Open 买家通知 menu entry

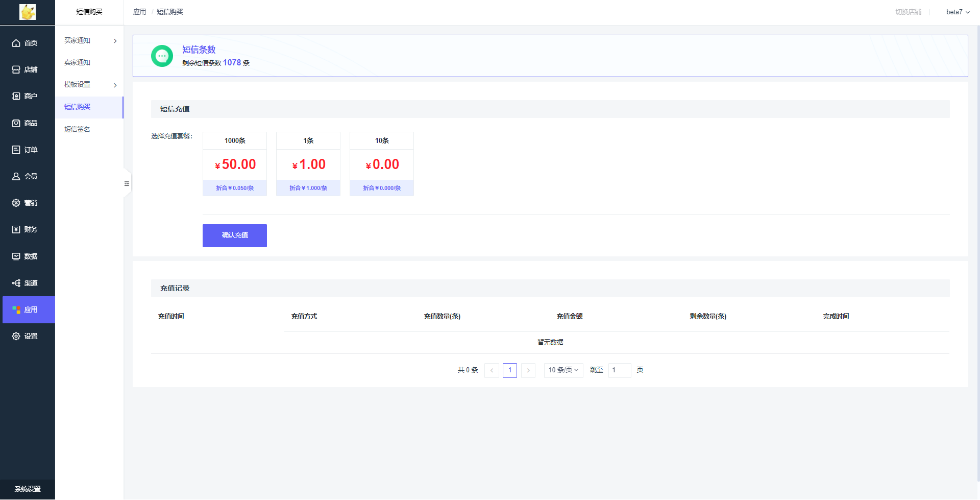click(77, 40)
